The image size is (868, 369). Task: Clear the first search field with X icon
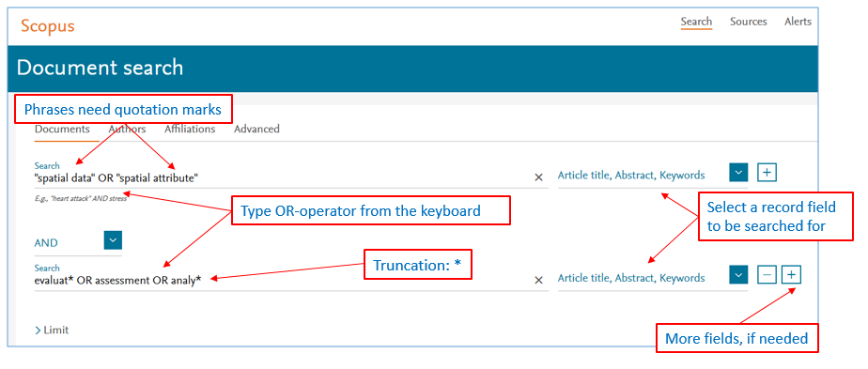tap(538, 177)
